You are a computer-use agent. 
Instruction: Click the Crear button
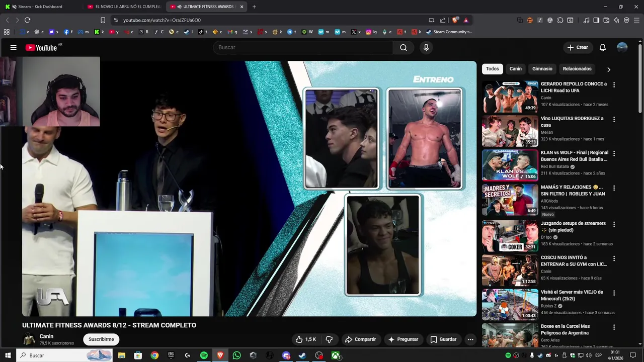(x=578, y=47)
